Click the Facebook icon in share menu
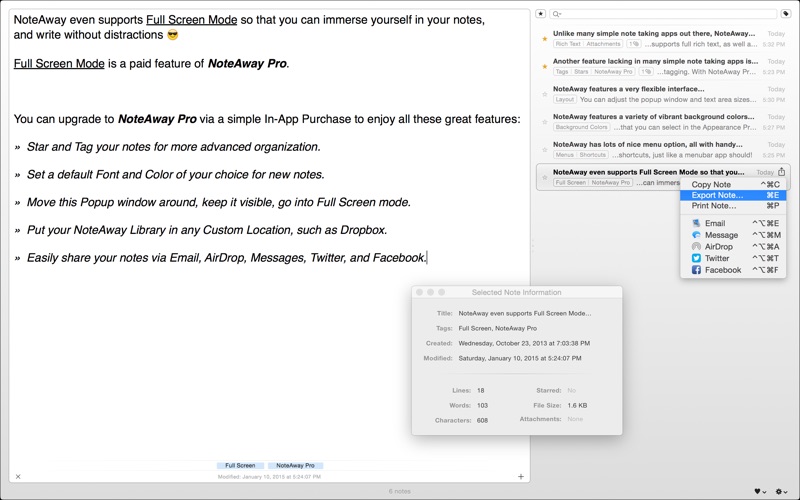800x500 pixels. tap(696, 270)
